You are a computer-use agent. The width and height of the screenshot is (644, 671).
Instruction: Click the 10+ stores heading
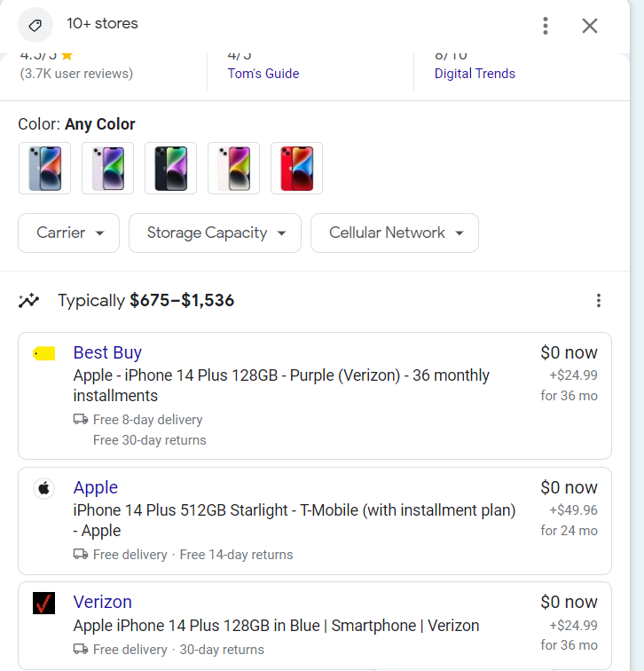coord(102,24)
